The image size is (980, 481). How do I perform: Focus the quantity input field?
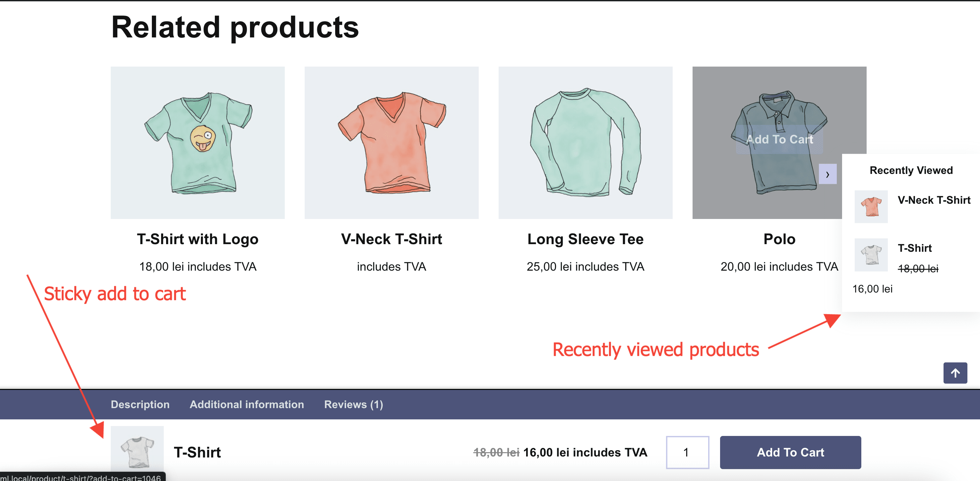[687, 452]
